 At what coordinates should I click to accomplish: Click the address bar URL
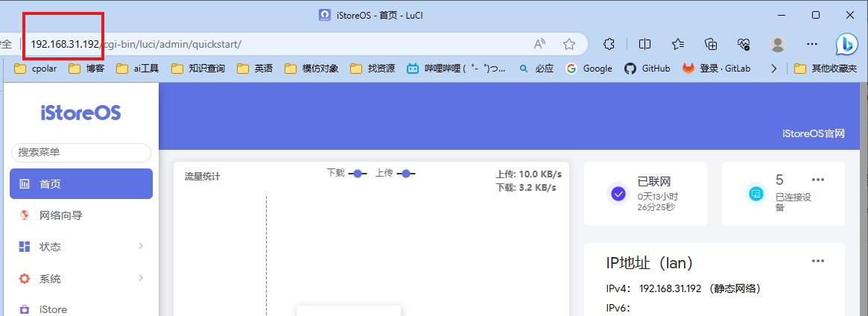(136, 44)
